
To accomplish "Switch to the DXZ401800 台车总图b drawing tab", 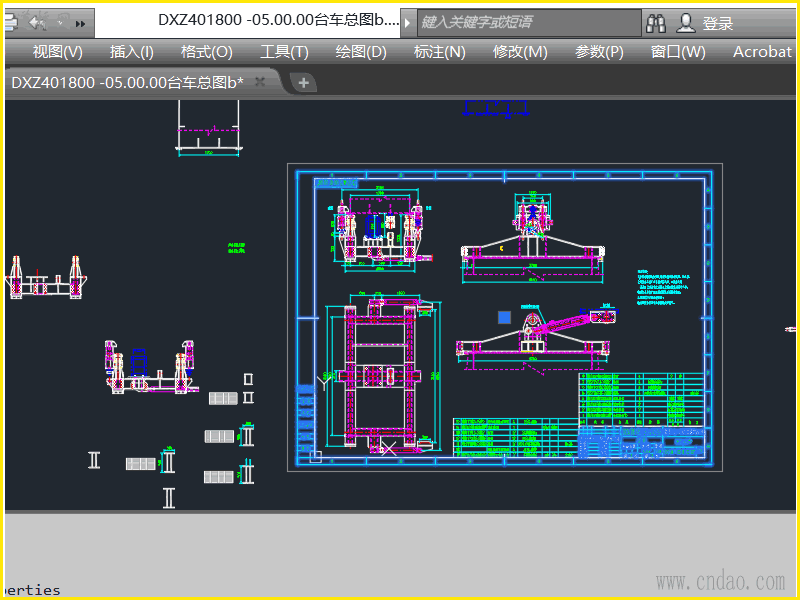I will [x=125, y=83].
